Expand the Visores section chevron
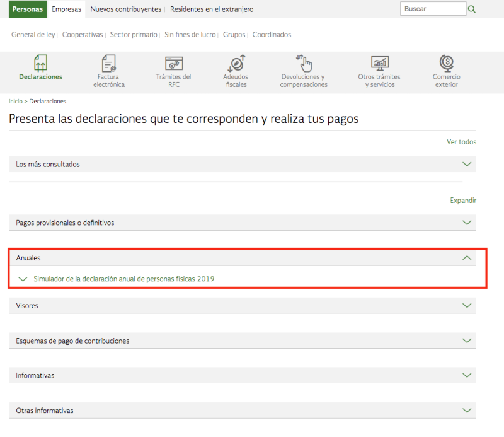504x437 pixels. point(467,305)
